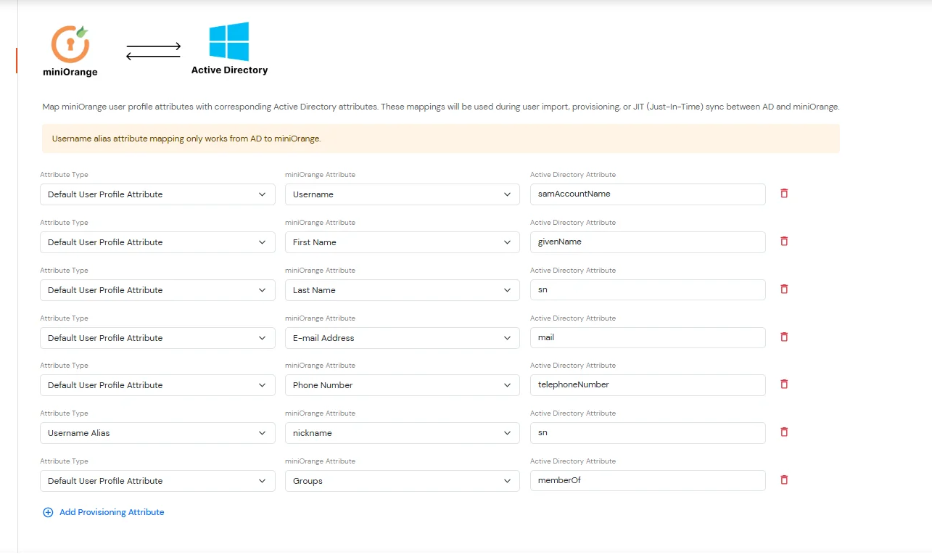Image resolution: width=932 pixels, height=560 pixels.
Task: Delete the Username attribute mapping
Action: (x=784, y=193)
